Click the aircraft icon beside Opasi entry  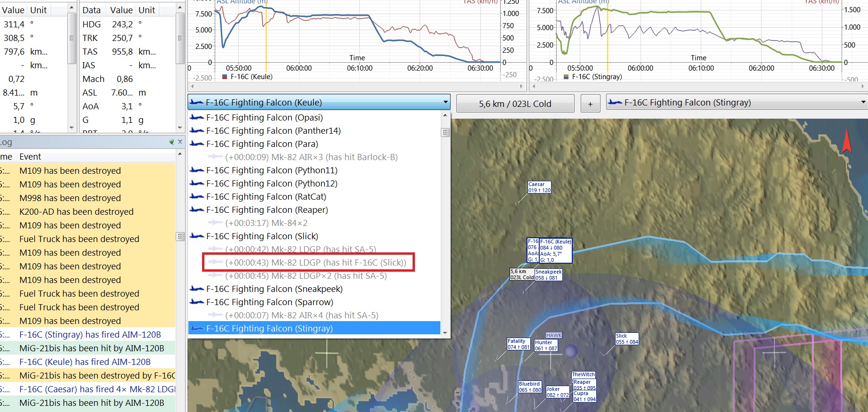197,117
